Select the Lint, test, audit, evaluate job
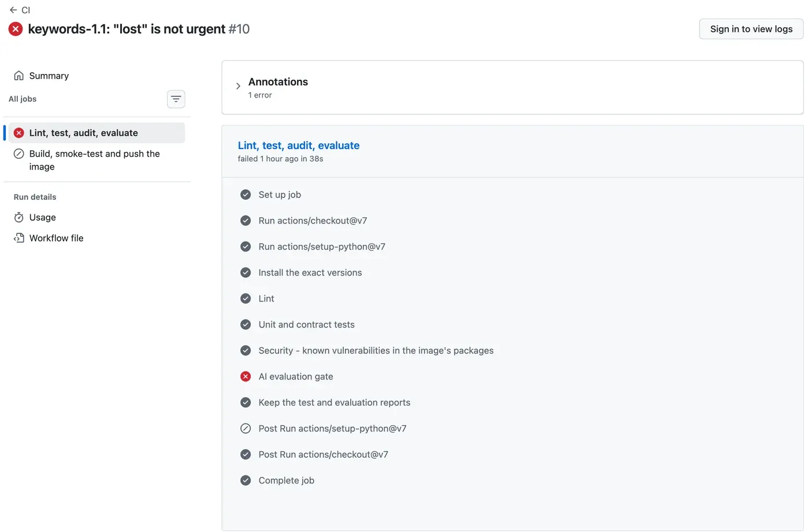 [97, 133]
